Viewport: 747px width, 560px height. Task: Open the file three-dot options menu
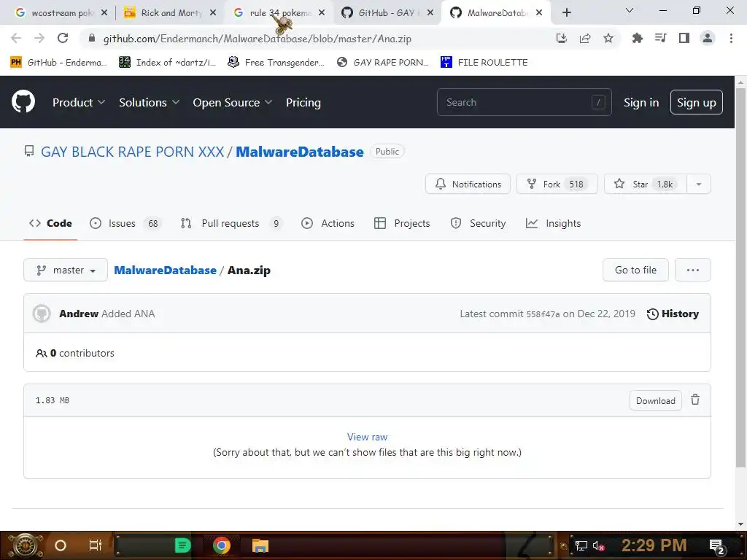[x=693, y=270]
